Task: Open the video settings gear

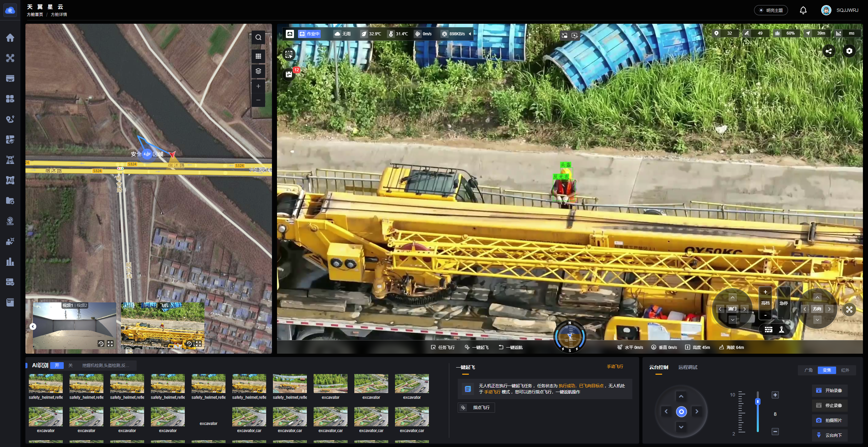Action: (x=849, y=51)
